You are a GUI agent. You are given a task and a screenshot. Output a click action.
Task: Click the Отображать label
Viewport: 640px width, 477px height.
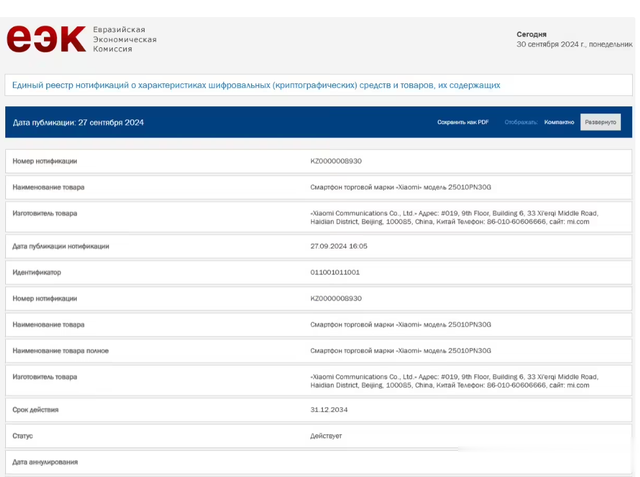(x=521, y=122)
